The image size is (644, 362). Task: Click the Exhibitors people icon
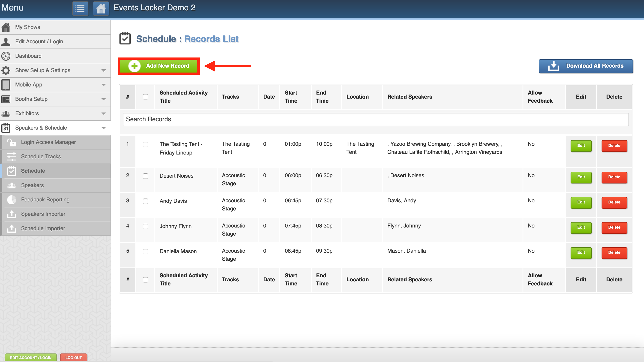tap(6, 113)
